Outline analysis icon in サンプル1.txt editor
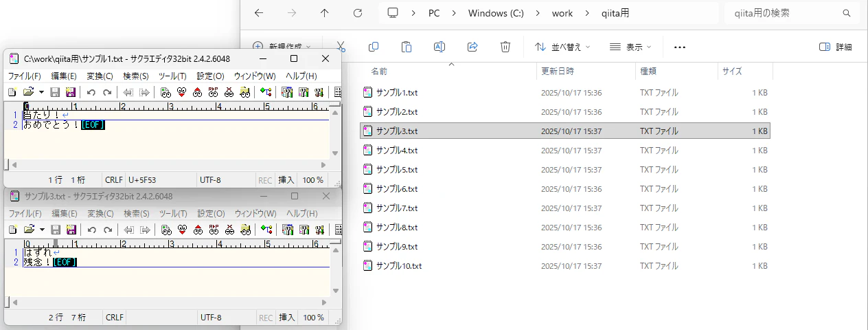 pyautogui.click(x=266, y=92)
